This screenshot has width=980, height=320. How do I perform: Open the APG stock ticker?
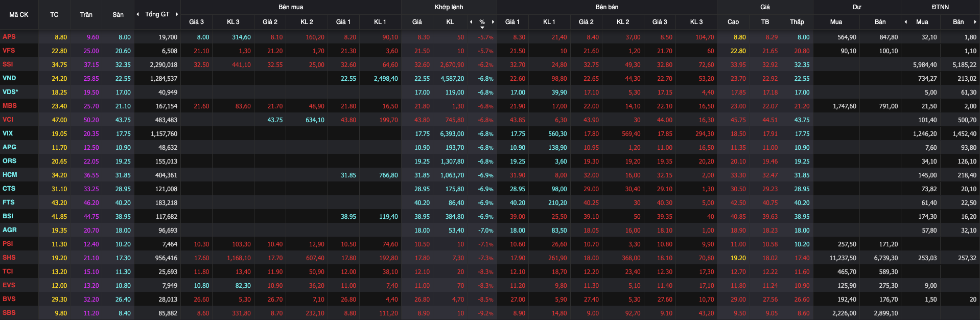coord(9,147)
